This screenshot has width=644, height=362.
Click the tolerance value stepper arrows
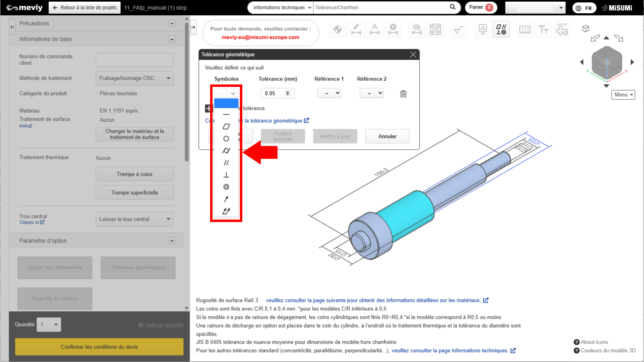[287, 93]
